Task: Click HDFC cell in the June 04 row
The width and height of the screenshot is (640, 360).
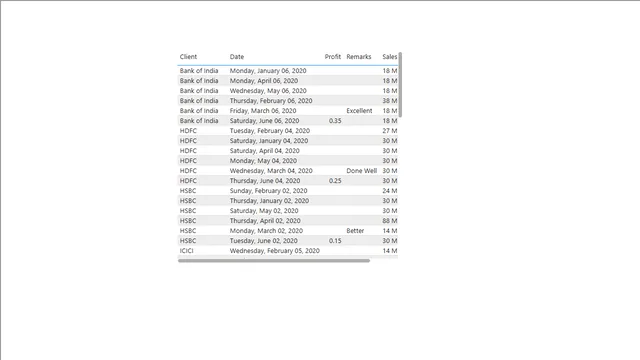Action: pos(188,181)
